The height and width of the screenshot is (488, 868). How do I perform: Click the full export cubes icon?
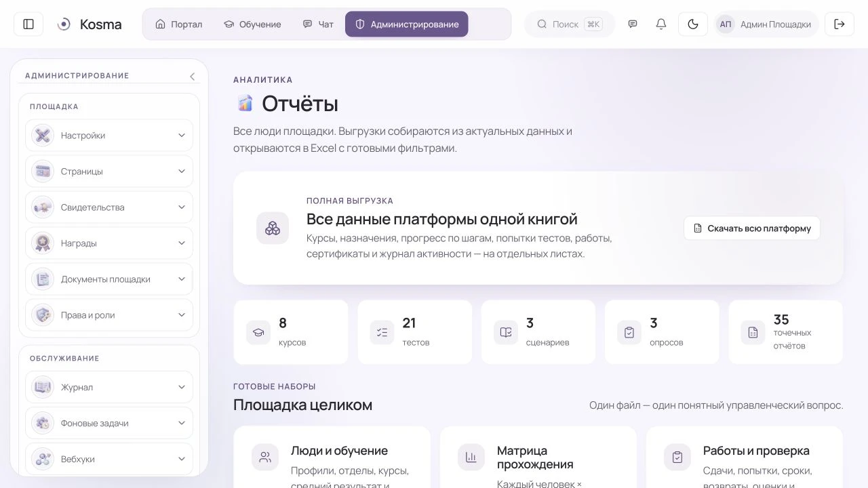click(x=273, y=228)
